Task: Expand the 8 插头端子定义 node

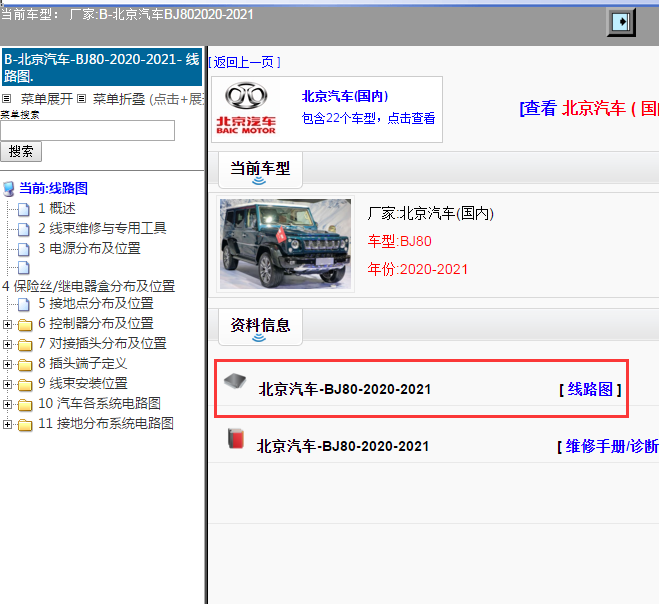Action: click(x=7, y=364)
